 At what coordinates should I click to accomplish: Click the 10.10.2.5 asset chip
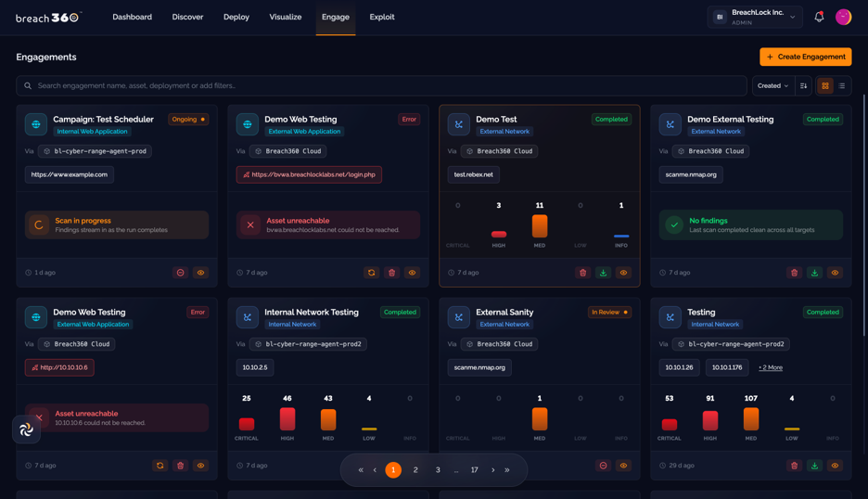coord(255,367)
